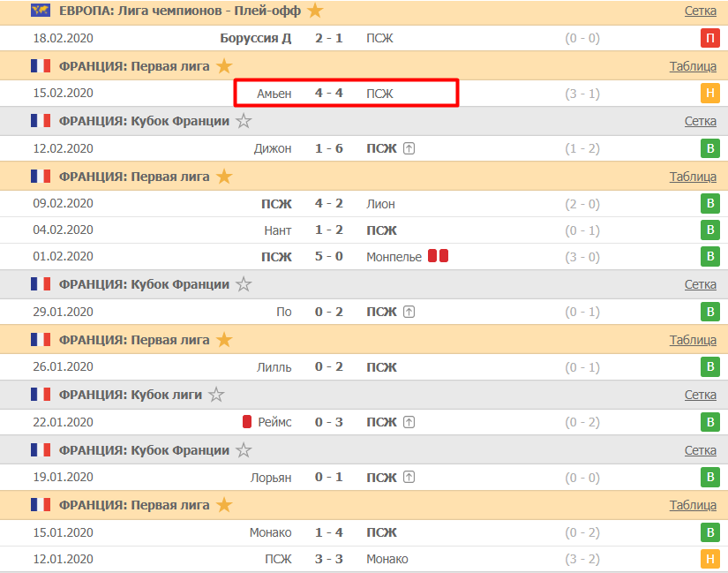
Task: Open Сетка link for Кубок лиги
Action: coord(700,395)
